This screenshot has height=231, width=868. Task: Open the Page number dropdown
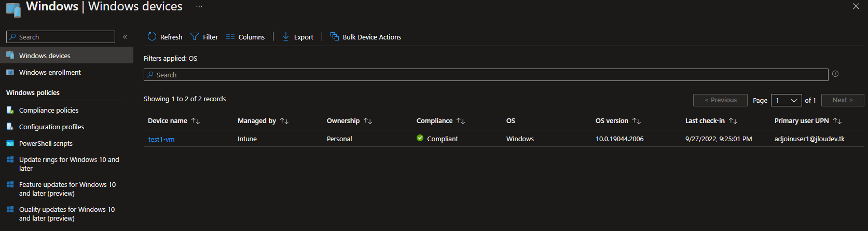787,100
